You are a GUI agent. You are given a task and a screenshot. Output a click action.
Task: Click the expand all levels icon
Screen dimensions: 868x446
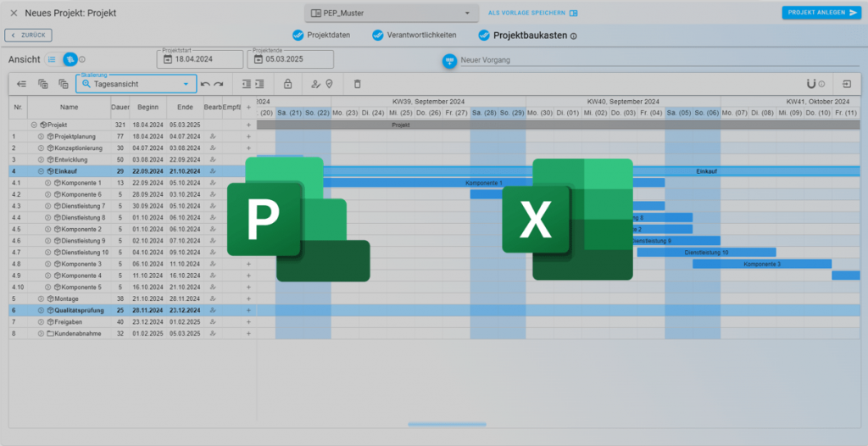[42, 84]
